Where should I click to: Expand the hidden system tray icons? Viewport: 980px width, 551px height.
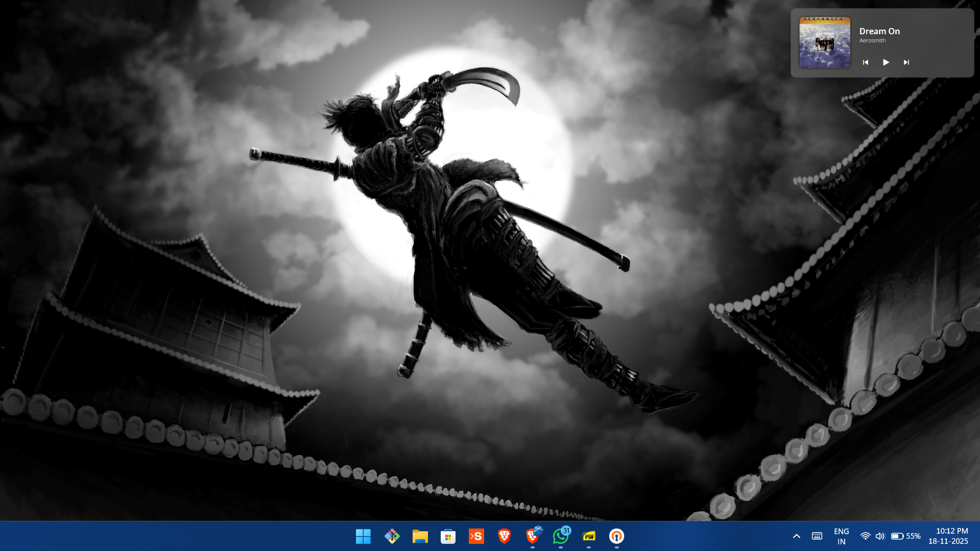(796, 536)
